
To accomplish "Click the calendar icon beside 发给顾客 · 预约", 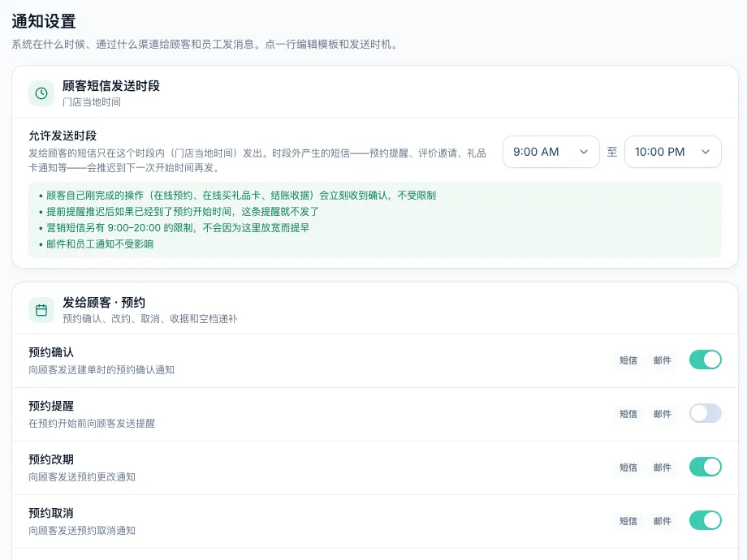I will [41, 310].
